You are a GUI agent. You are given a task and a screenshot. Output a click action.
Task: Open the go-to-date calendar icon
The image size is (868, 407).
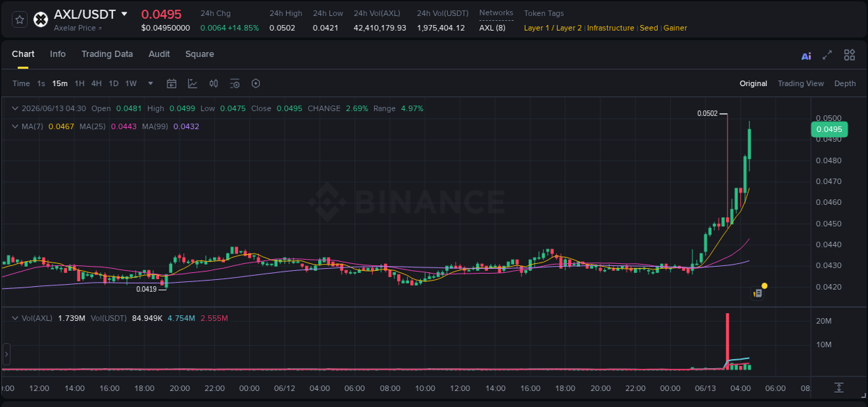[172, 83]
